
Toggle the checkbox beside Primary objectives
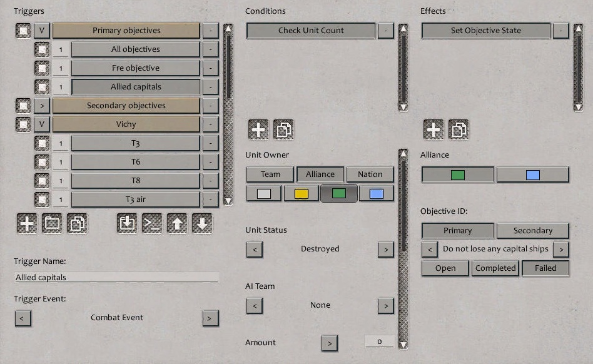pyautogui.click(x=22, y=30)
